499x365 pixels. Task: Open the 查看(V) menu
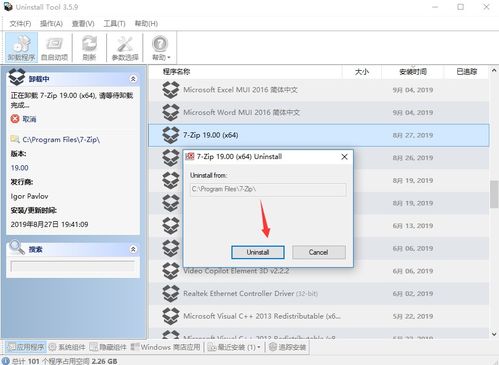click(x=83, y=23)
